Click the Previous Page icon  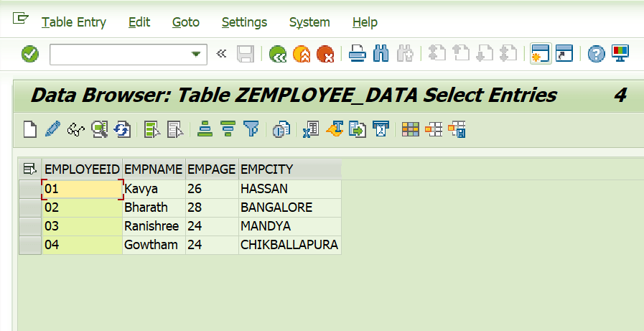click(460, 54)
